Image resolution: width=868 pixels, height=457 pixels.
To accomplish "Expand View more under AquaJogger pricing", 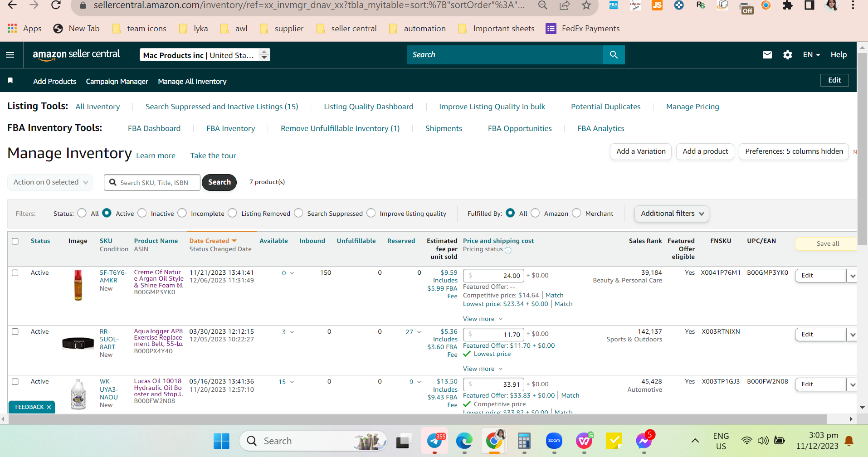I will 483,369.
